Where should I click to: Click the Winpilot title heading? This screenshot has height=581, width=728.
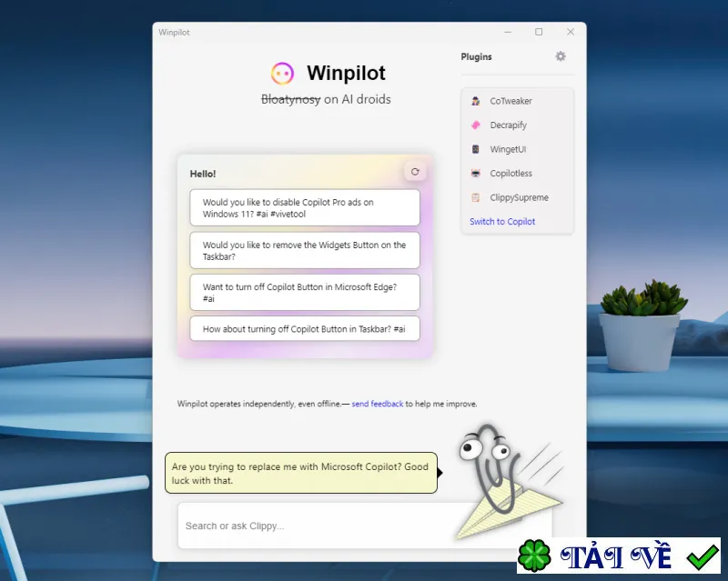tap(346, 74)
